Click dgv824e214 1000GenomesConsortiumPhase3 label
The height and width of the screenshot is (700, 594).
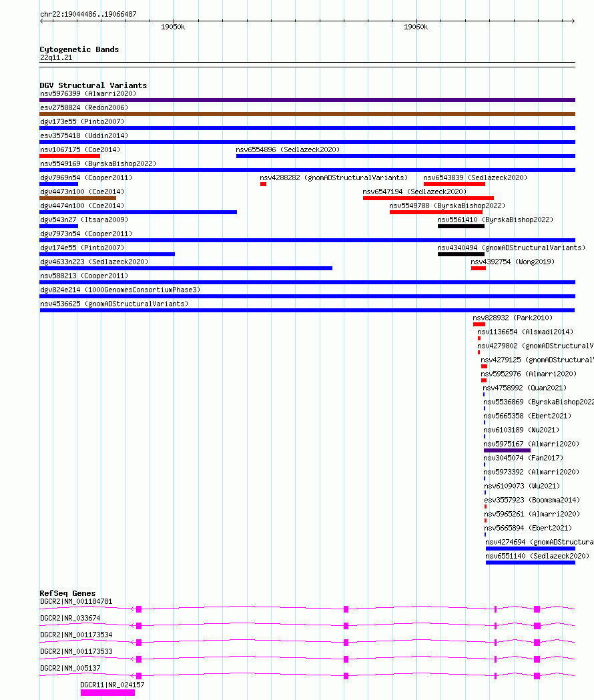[x=120, y=290]
